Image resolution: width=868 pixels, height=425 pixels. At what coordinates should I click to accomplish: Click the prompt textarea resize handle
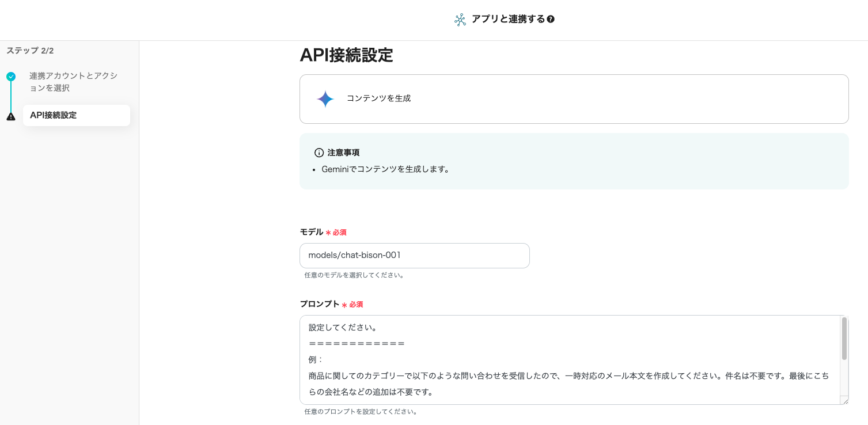(x=844, y=400)
